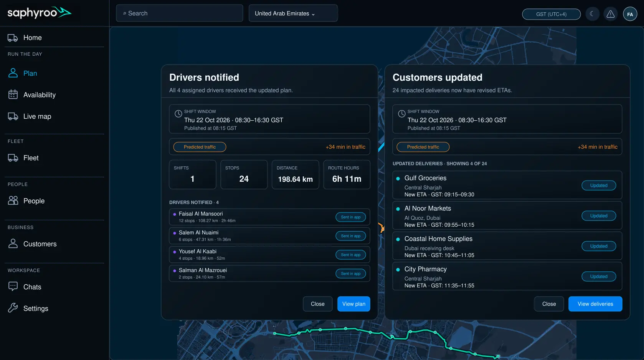644x360 pixels.
Task: Click the teal dot beside City Pharmacy
Action: pos(398,270)
